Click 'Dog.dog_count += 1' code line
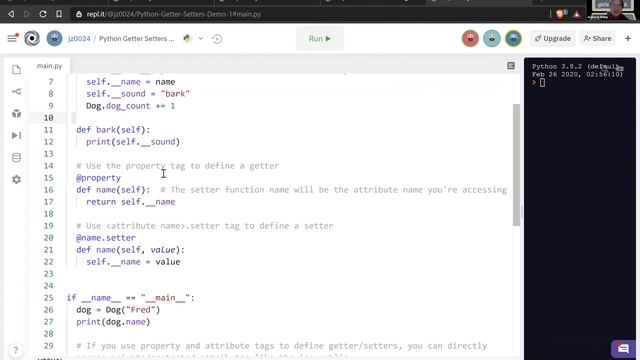 (131, 106)
